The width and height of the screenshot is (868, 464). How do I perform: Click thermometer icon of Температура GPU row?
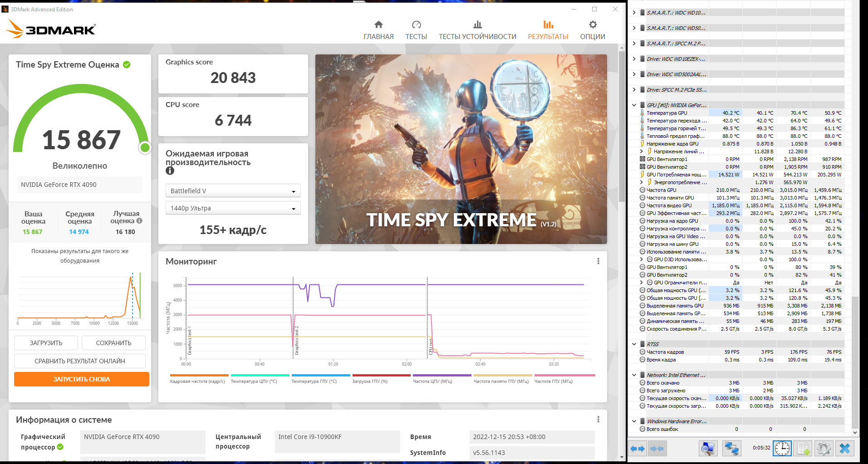click(642, 113)
